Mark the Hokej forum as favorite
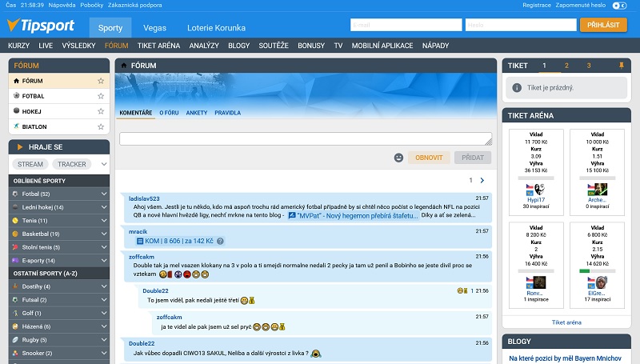Image resolution: width=640 pixels, height=364 pixels. coord(101,111)
